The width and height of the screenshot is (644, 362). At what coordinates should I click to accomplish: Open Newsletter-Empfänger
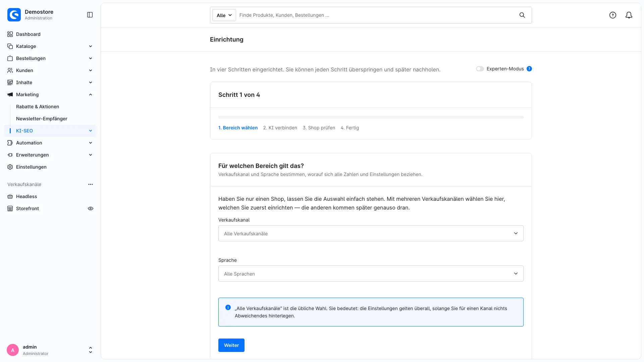[x=42, y=119]
